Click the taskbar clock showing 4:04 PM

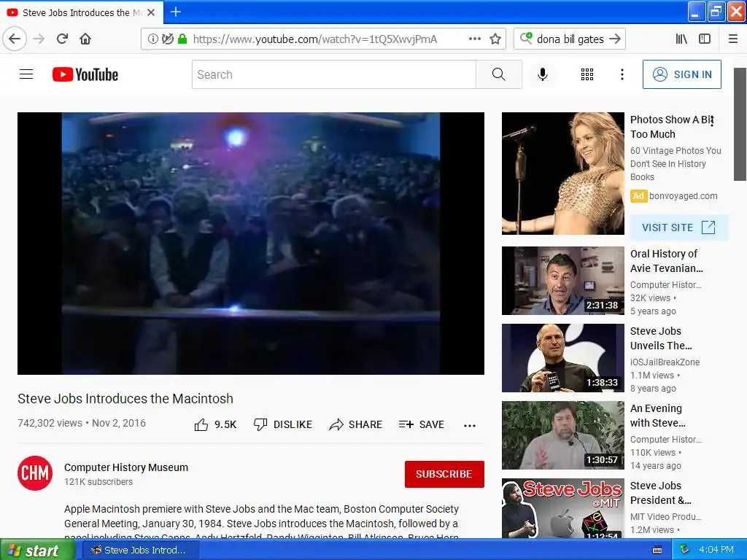coord(716,550)
